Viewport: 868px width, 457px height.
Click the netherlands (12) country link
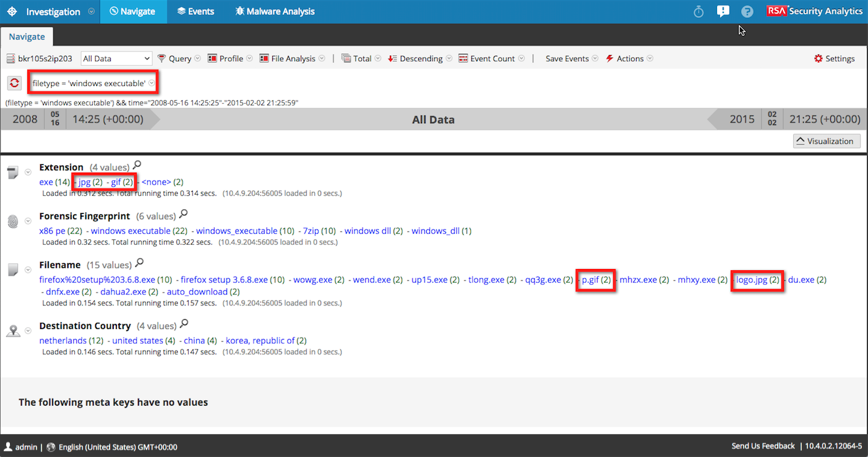(x=62, y=340)
